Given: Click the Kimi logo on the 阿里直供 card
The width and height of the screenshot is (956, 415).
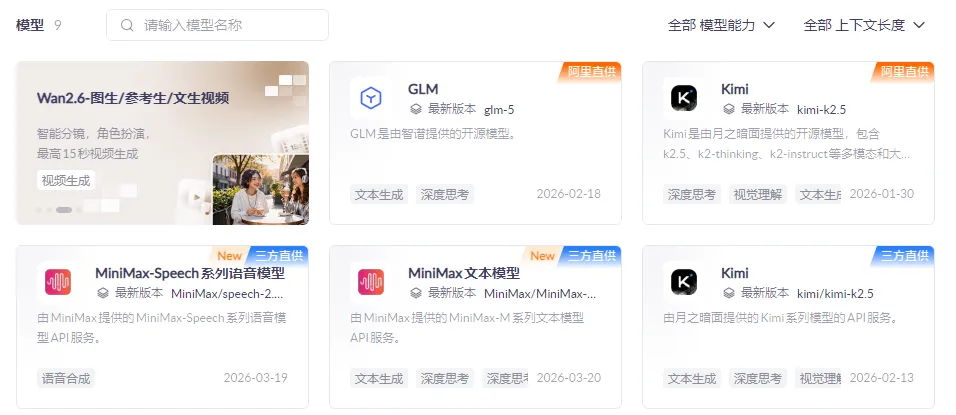Looking at the screenshot, I should click(683, 98).
